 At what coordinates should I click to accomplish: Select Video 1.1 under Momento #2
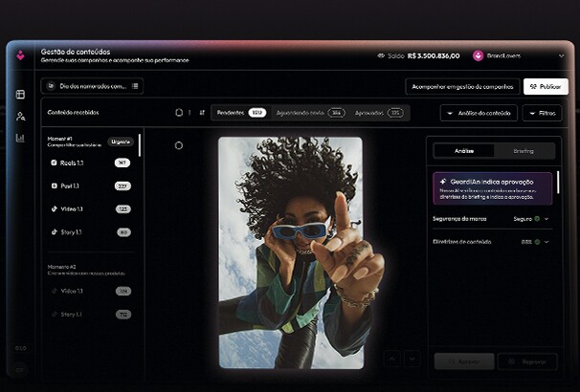pos(90,292)
